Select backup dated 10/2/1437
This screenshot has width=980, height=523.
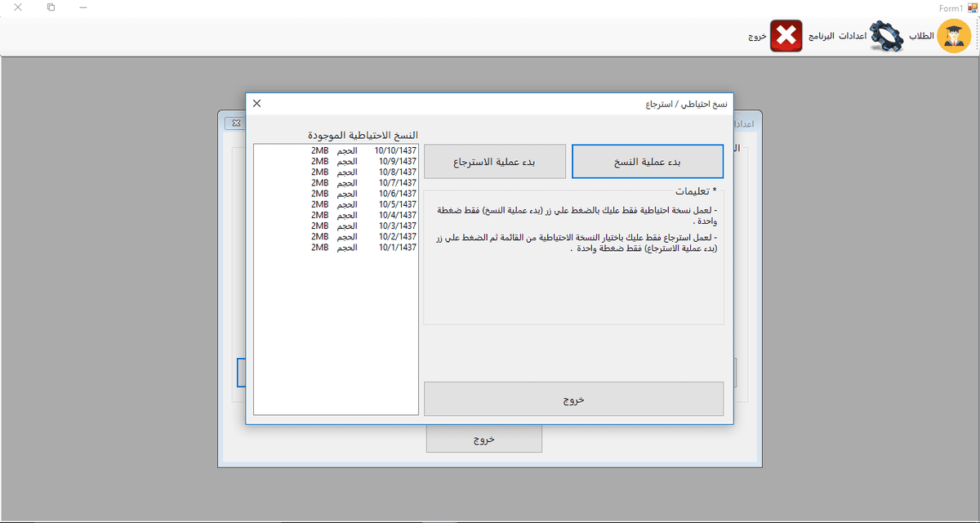[336, 236]
